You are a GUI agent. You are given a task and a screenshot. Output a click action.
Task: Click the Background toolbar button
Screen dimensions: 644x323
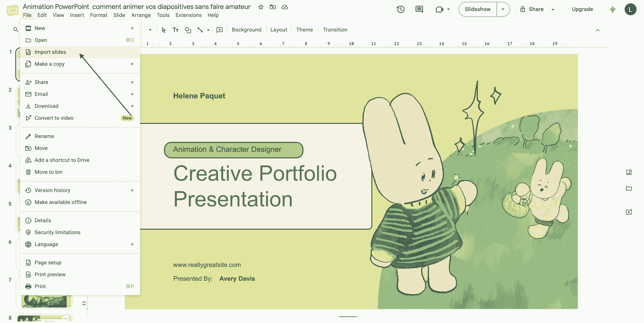(x=246, y=30)
